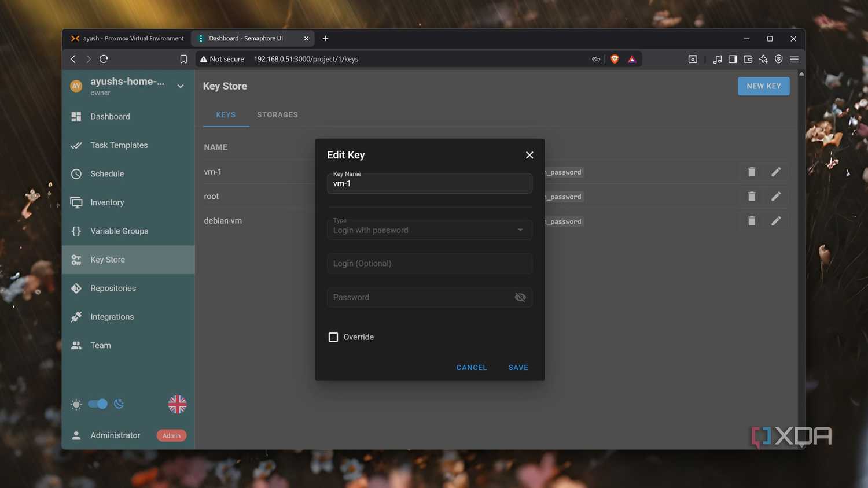Open the Dashboard page from sidebar
Viewport: 868px width, 488px height.
[x=128, y=117]
